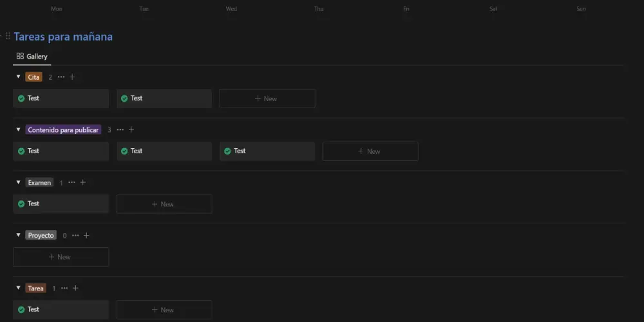Click the plus icon next to Proyecto group

pyautogui.click(x=86, y=236)
